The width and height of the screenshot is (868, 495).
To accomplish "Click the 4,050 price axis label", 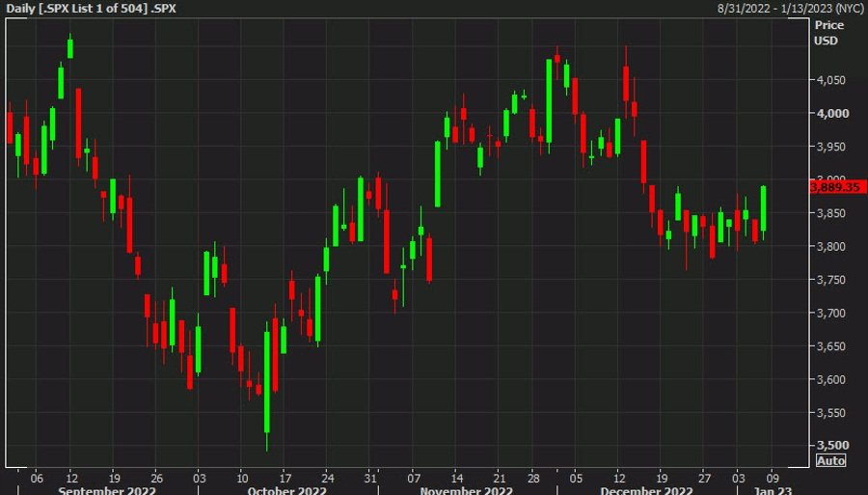I will 830,80.
